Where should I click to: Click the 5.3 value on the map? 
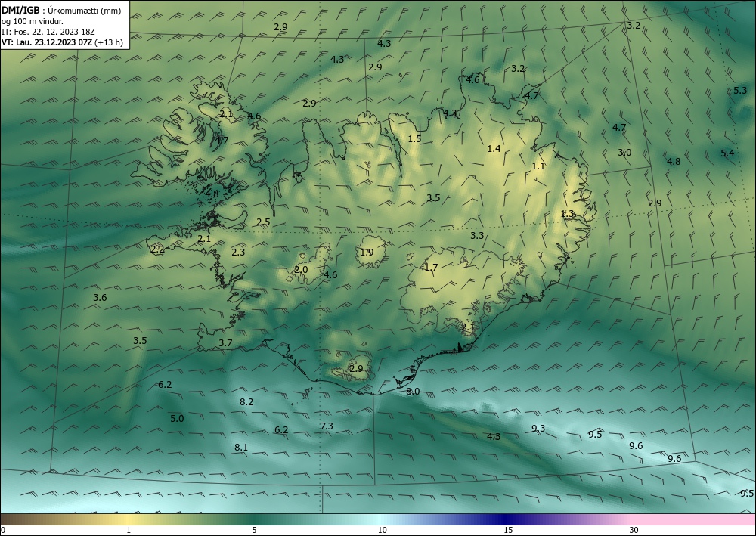tap(739, 90)
